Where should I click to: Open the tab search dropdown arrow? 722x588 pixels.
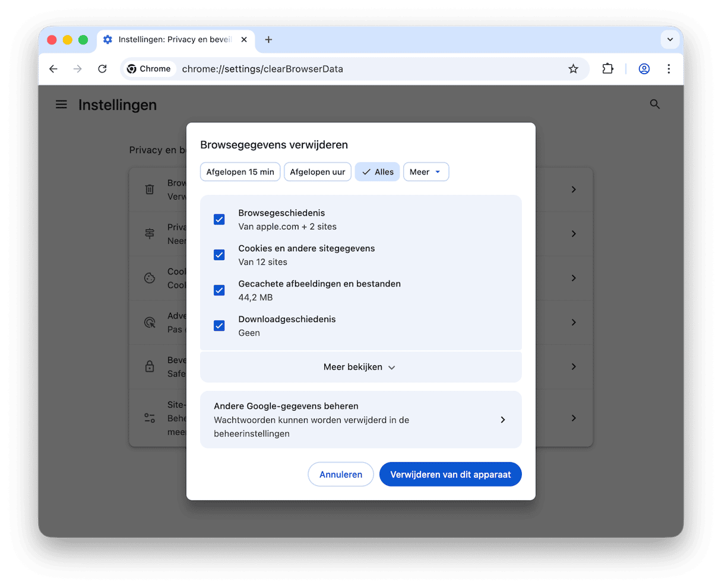(x=670, y=40)
